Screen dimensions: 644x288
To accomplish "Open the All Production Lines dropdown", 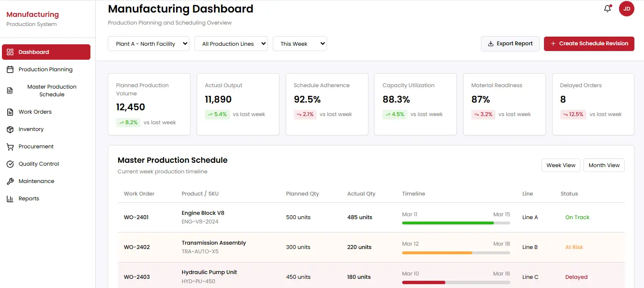I will pos(231,44).
